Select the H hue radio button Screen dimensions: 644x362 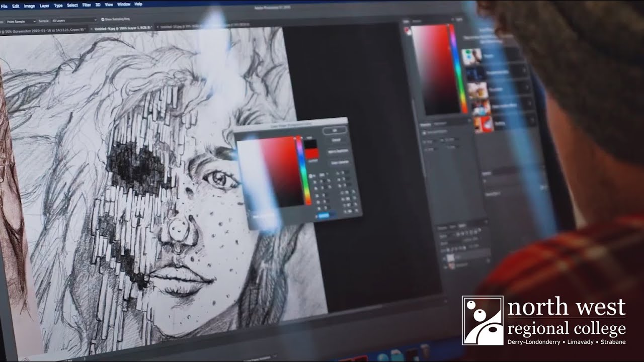(310, 176)
